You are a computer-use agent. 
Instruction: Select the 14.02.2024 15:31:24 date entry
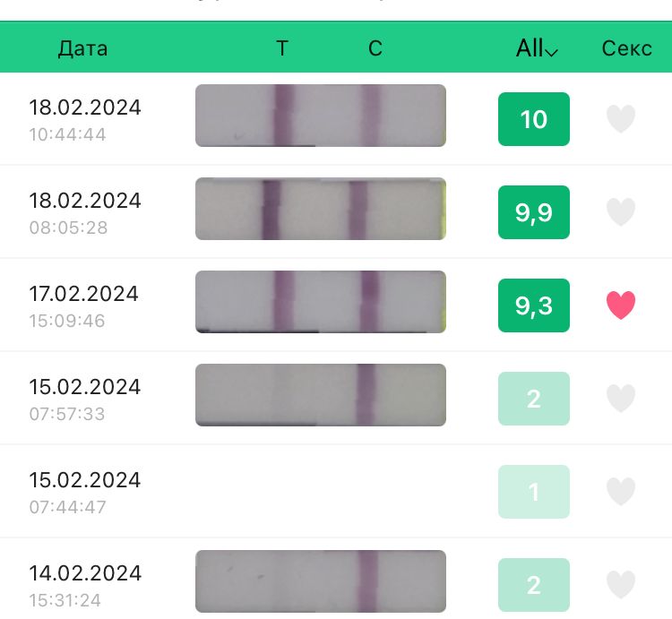click(85, 585)
